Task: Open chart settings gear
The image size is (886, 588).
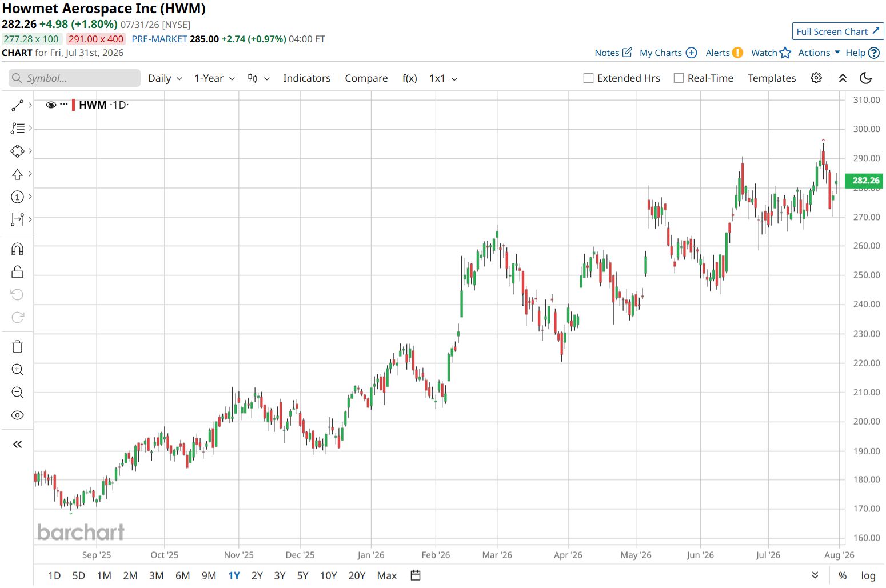Action: click(816, 78)
